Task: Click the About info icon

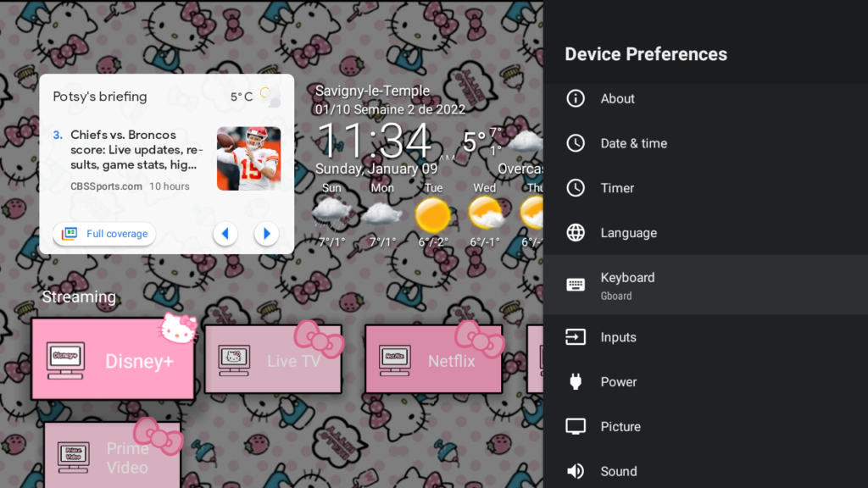Action: (576, 98)
